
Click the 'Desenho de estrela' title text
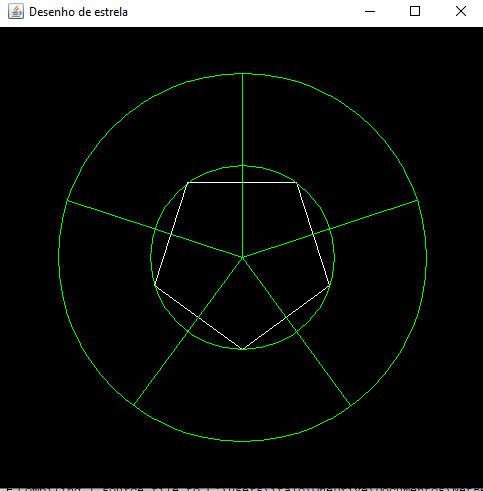(x=78, y=12)
